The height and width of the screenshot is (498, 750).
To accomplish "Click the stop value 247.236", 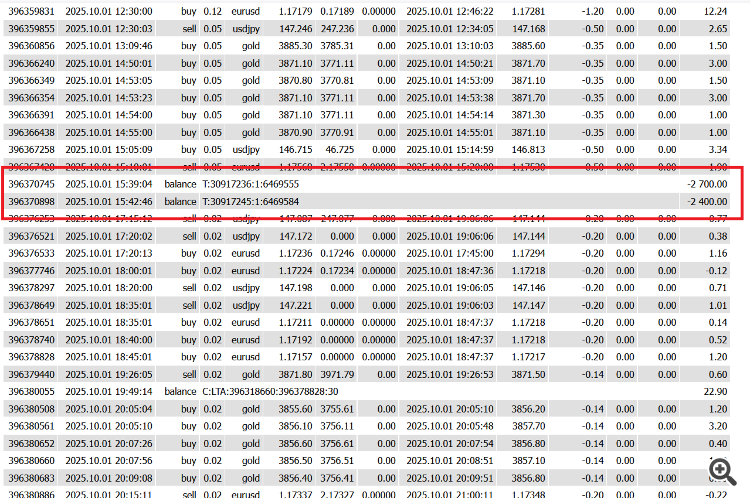I will (337, 29).
